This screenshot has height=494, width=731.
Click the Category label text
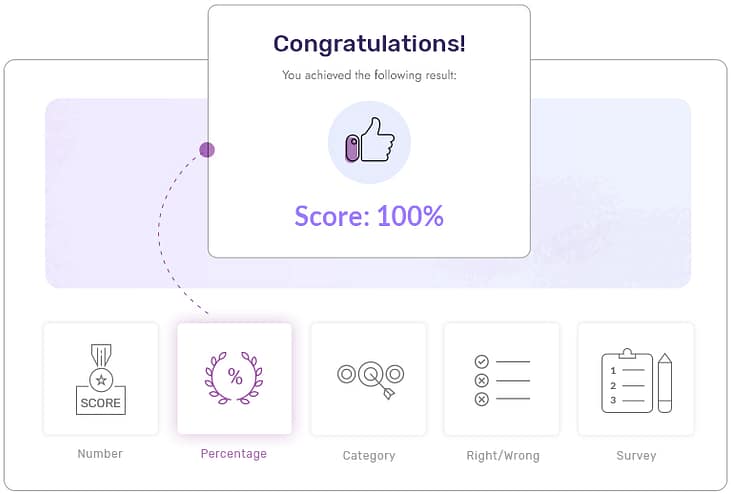[369, 455]
